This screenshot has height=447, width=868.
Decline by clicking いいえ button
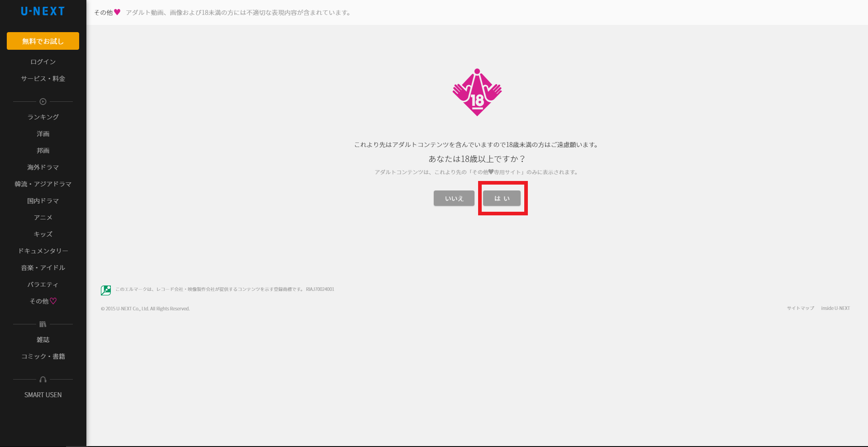click(454, 198)
